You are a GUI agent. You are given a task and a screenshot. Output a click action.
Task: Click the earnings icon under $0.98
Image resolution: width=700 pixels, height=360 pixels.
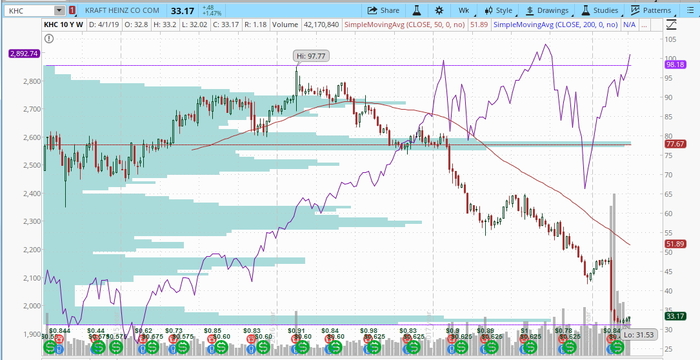coord(367,339)
